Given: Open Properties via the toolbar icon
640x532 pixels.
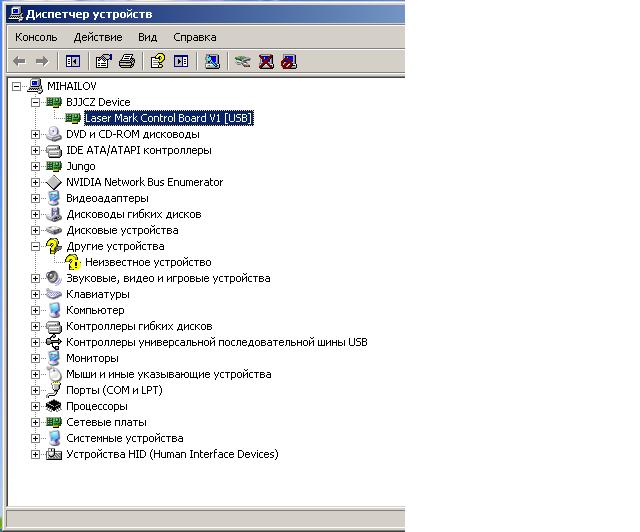Looking at the screenshot, I should 105,62.
